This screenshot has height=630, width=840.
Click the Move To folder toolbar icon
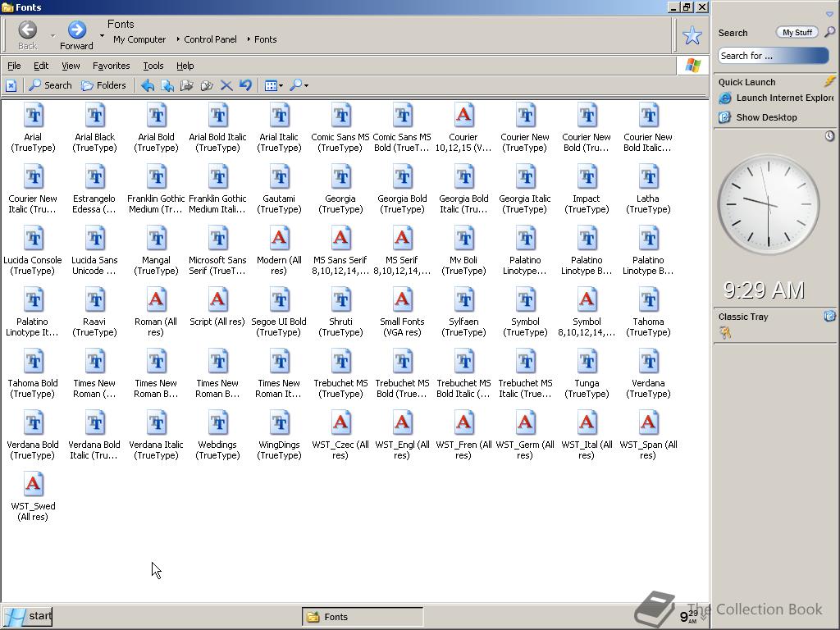pyautogui.click(x=187, y=85)
